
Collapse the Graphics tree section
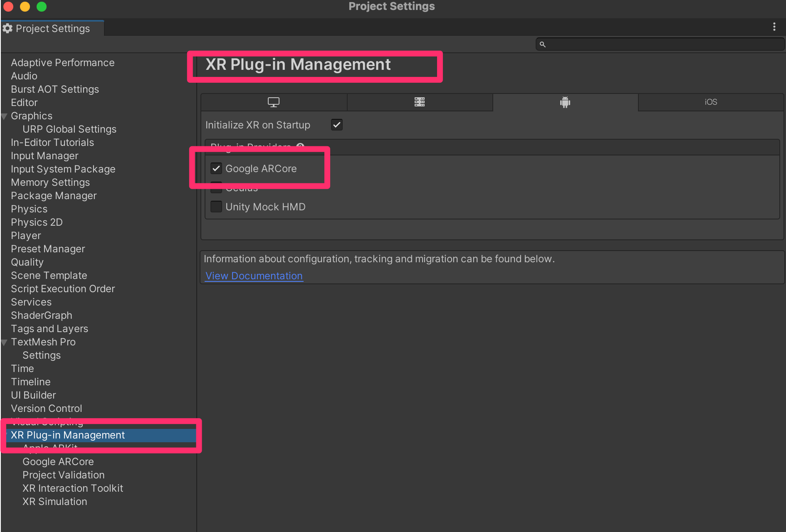click(5, 116)
